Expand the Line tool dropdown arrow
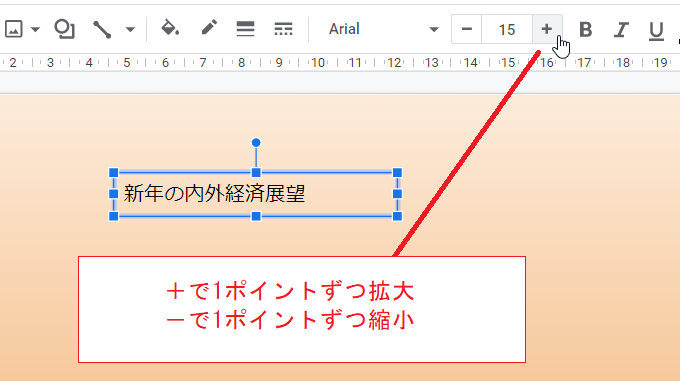Screen dimensions: 680x381 [x=130, y=30]
